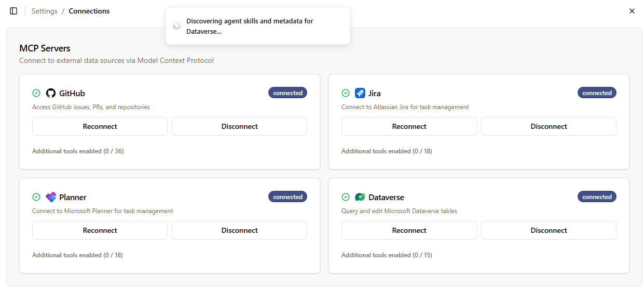Click GitHub's connected status badge
The width and height of the screenshot is (644, 289).
click(x=287, y=93)
